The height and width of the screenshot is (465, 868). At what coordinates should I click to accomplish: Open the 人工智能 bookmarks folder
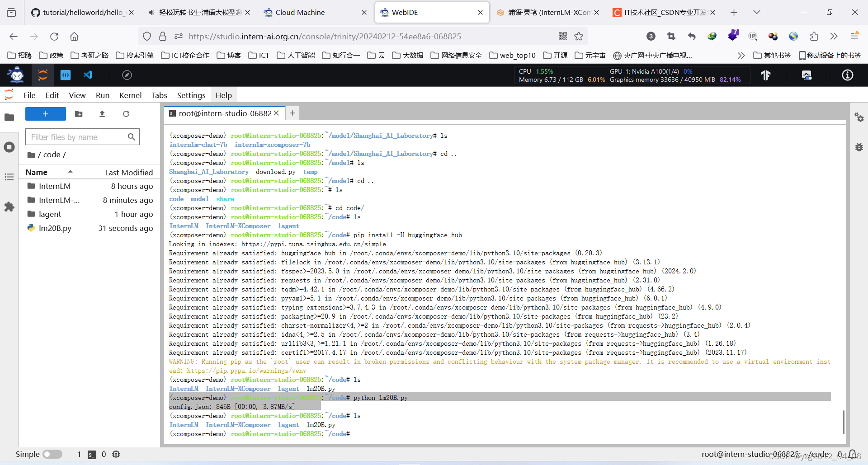pyautogui.click(x=296, y=55)
